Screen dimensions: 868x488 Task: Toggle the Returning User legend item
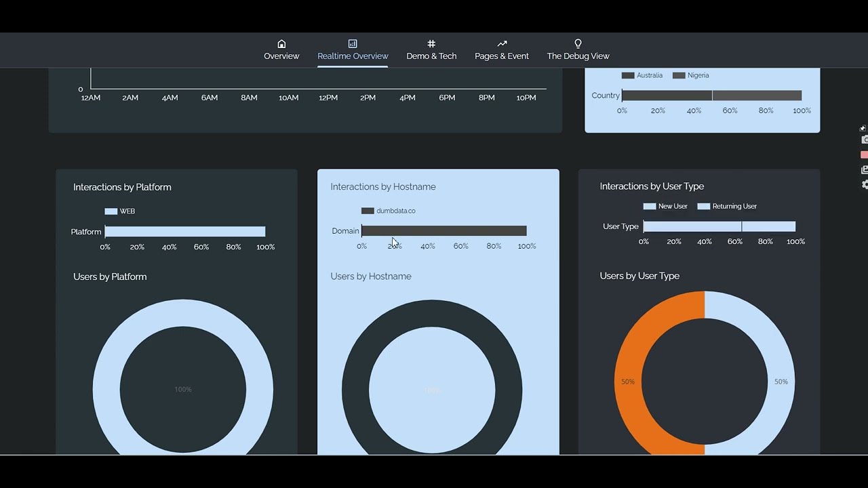[x=727, y=206]
